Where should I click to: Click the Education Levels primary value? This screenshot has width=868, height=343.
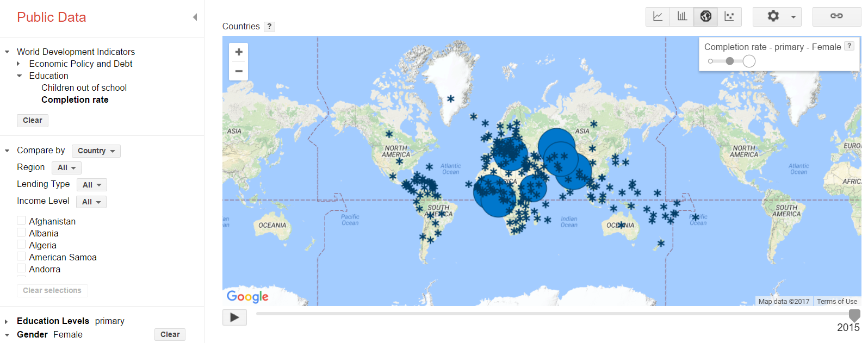(110, 321)
